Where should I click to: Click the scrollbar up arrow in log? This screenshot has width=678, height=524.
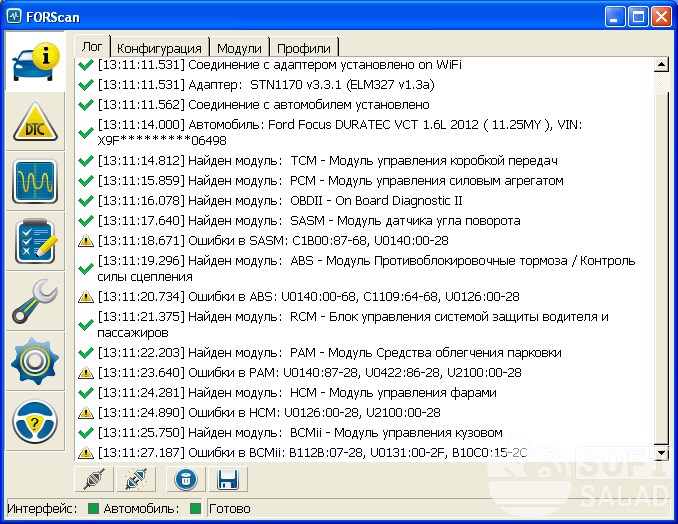660,65
